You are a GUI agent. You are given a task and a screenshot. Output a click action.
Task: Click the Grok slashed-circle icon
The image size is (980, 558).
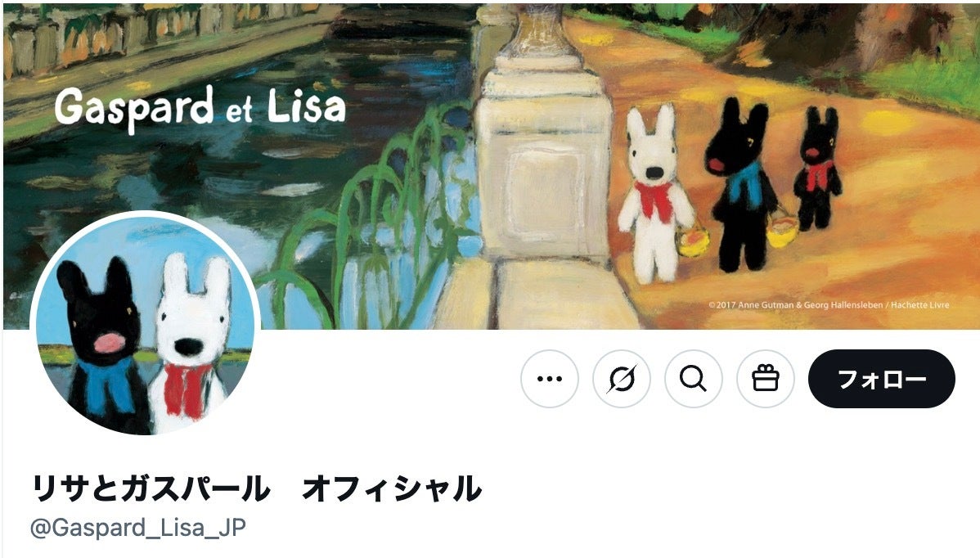pyautogui.click(x=621, y=379)
